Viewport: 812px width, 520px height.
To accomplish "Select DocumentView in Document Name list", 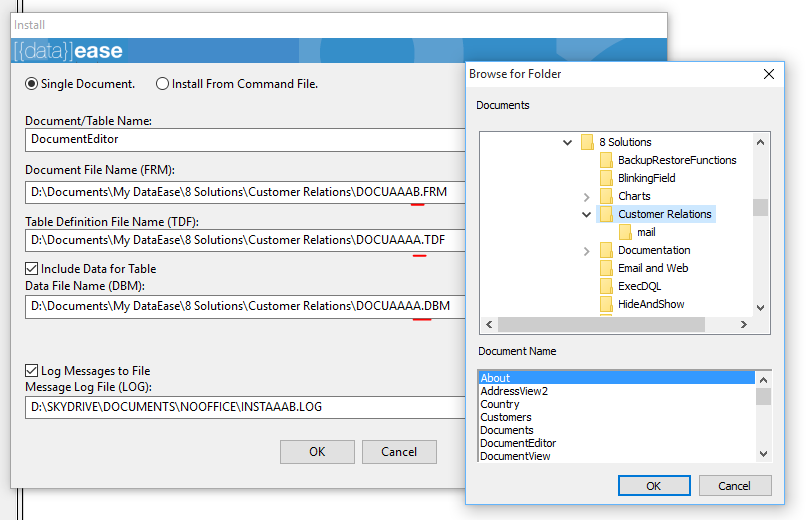I will coord(616,456).
